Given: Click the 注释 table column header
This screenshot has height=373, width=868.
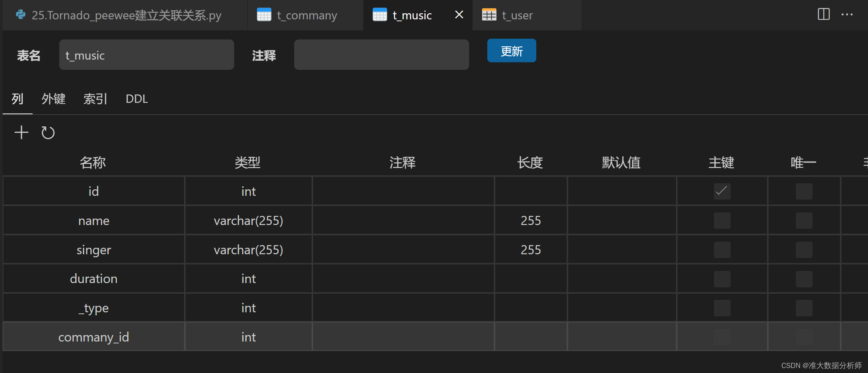Looking at the screenshot, I should 403,163.
